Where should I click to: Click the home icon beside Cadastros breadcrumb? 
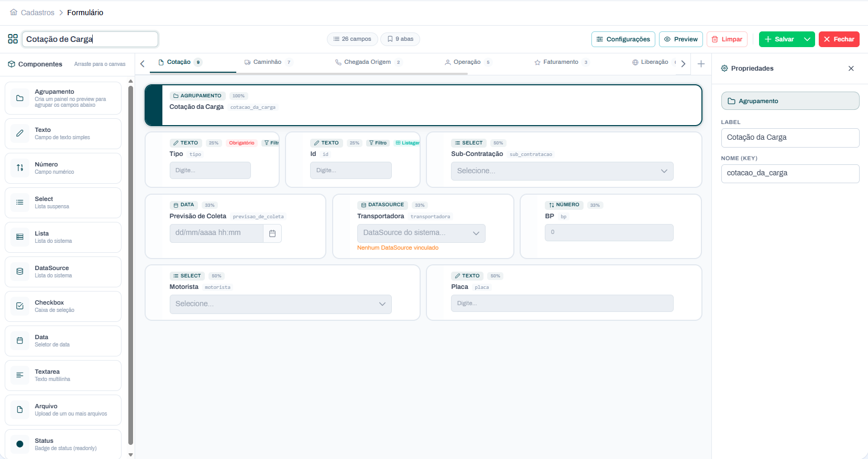pos(14,12)
